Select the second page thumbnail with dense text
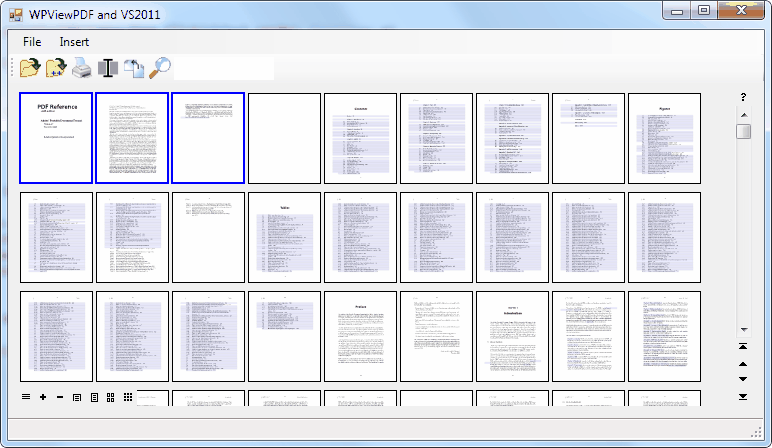The height and width of the screenshot is (448, 772). click(132, 138)
